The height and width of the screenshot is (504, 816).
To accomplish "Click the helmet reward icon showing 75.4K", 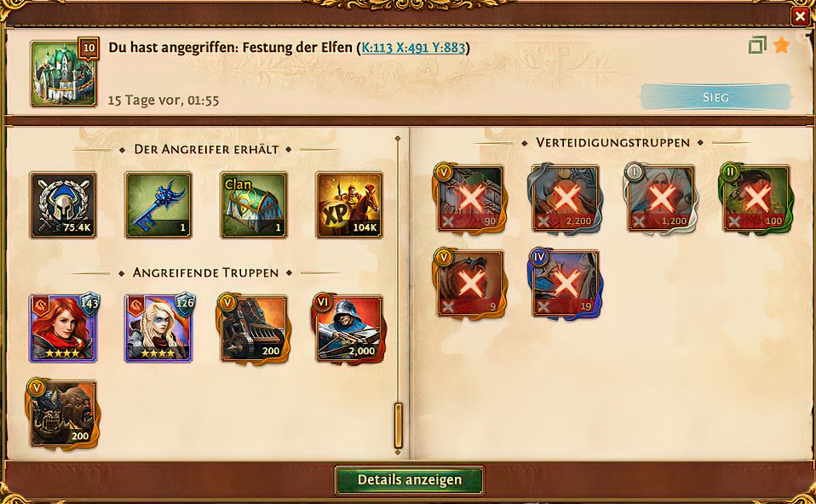I will coord(63,205).
